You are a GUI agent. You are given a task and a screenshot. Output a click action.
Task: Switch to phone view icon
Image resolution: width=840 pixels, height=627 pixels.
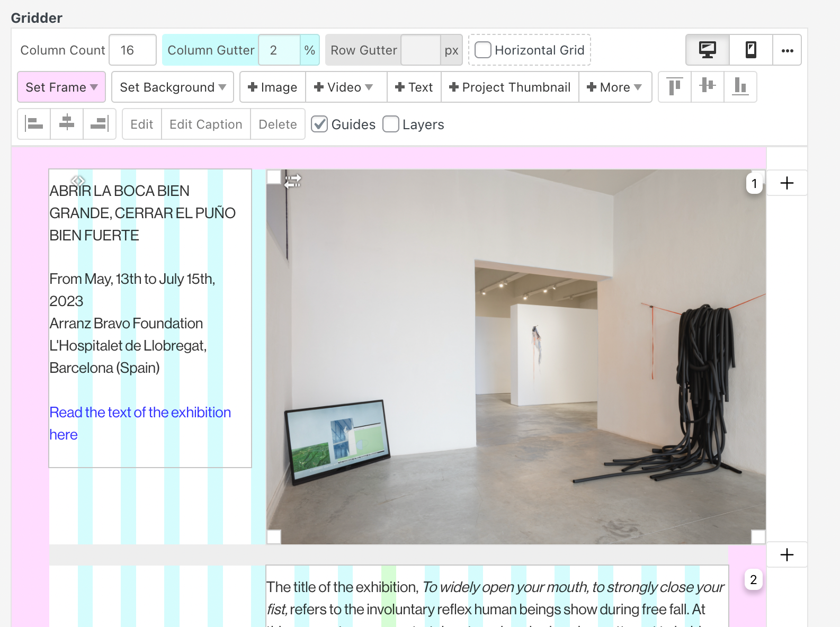point(750,50)
